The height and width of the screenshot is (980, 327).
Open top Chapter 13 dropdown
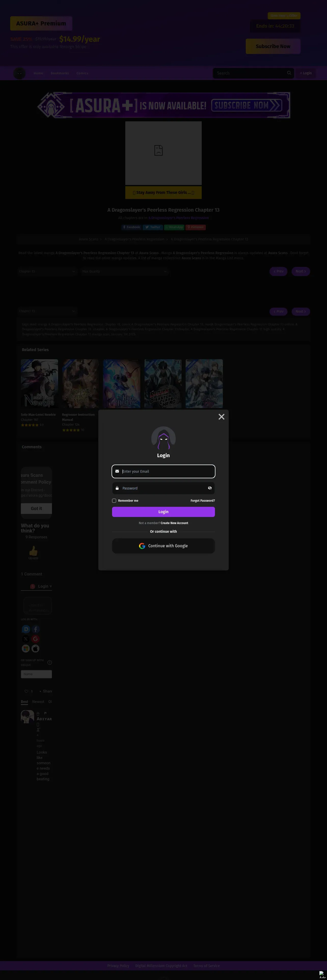(47, 272)
